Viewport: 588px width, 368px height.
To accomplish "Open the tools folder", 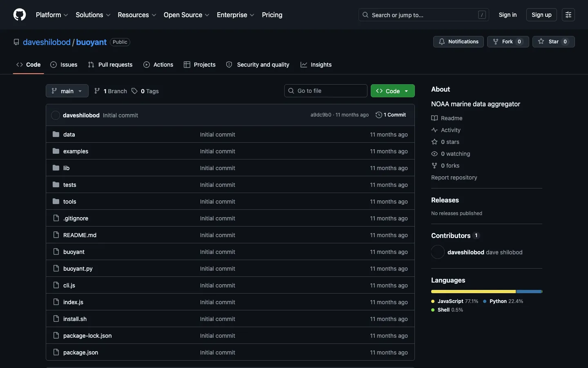I will pyautogui.click(x=69, y=202).
